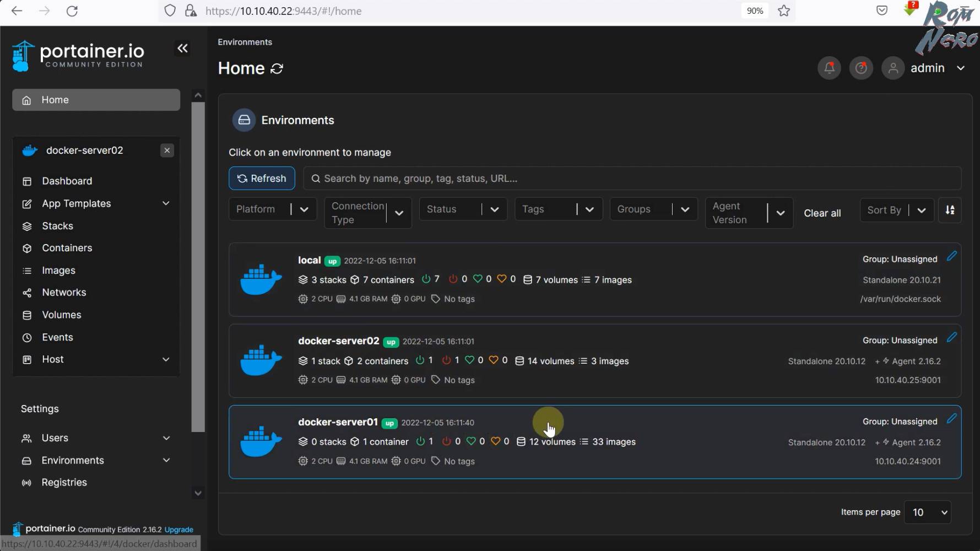This screenshot has height=551, width=980.
Task: Toggle the sort direction beside Sort By
Action: point(950,210)
